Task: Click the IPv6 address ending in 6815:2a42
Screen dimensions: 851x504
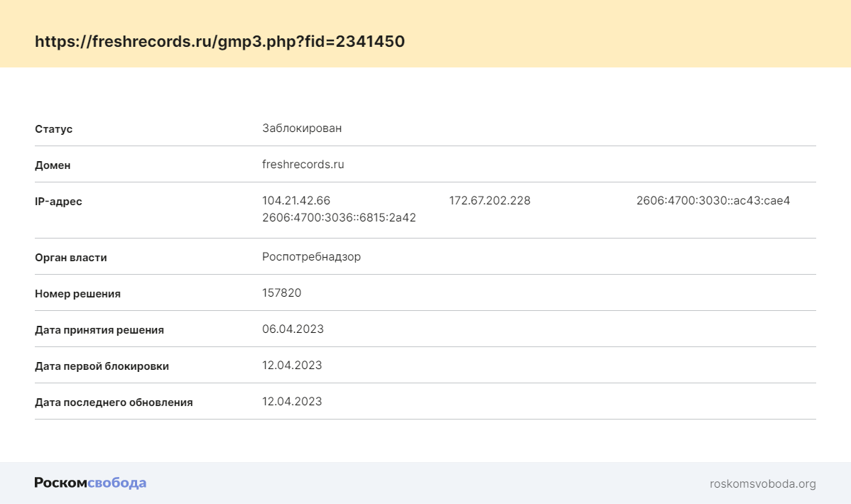Action: click(x=339, y=218)
